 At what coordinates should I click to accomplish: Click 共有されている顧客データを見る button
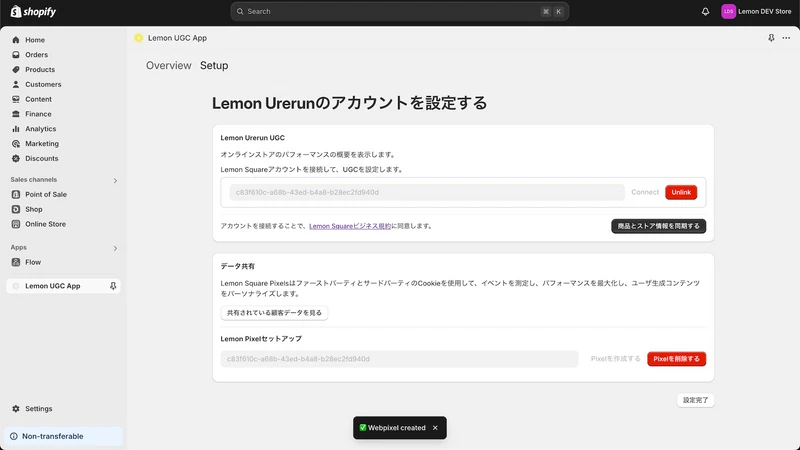pyautogui.click(x=274, y=313)
